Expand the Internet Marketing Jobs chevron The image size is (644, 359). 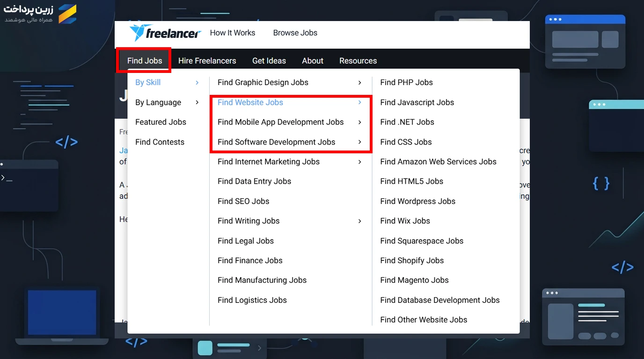359,162
